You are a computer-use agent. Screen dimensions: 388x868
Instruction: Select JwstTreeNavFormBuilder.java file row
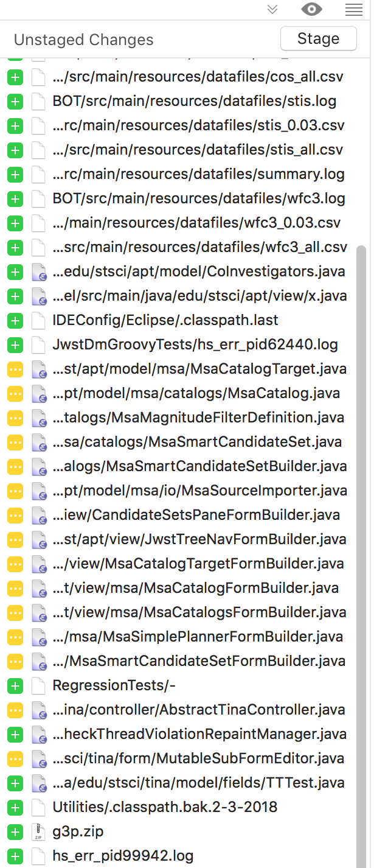[199, 540]
